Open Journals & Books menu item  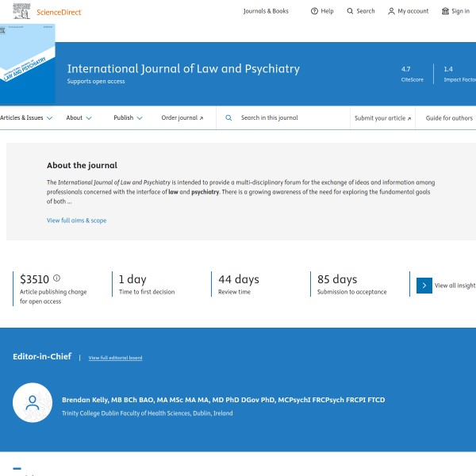point(266,11)
